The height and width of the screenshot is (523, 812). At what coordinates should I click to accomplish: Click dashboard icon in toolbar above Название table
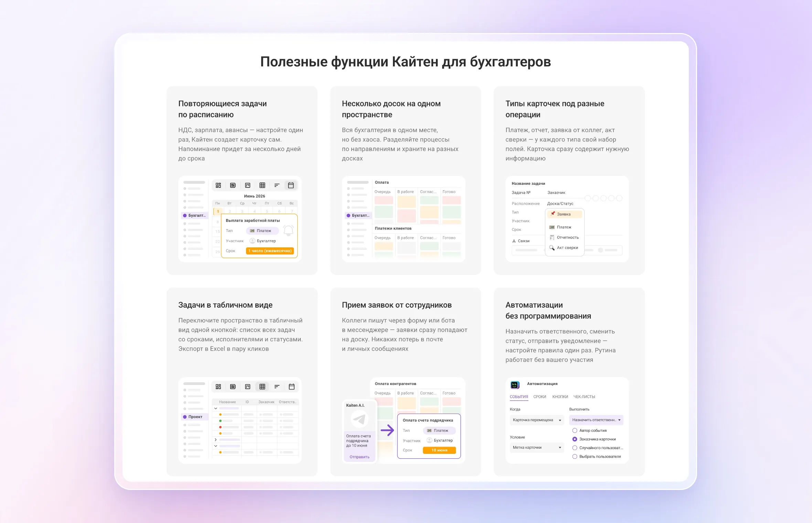coord(218,387)
